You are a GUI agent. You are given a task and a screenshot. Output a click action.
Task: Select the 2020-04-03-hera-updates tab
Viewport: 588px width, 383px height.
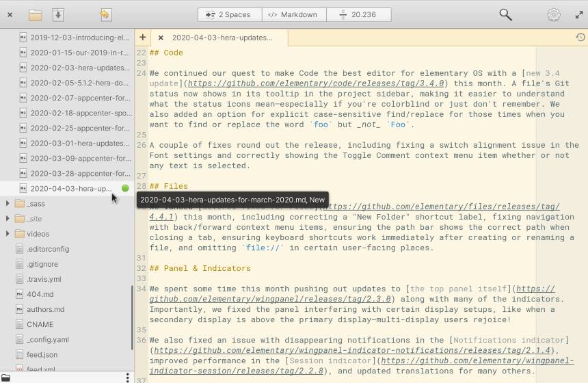222,38
